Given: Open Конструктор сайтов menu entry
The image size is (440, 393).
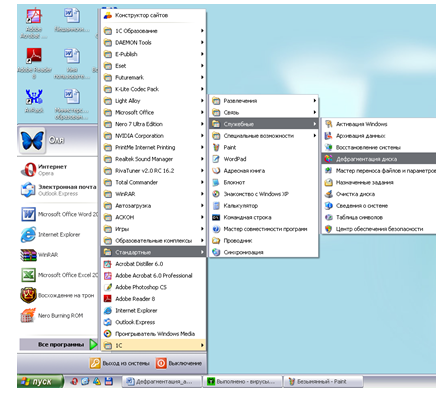Looking at the screenshot, I should click(153, 15).
